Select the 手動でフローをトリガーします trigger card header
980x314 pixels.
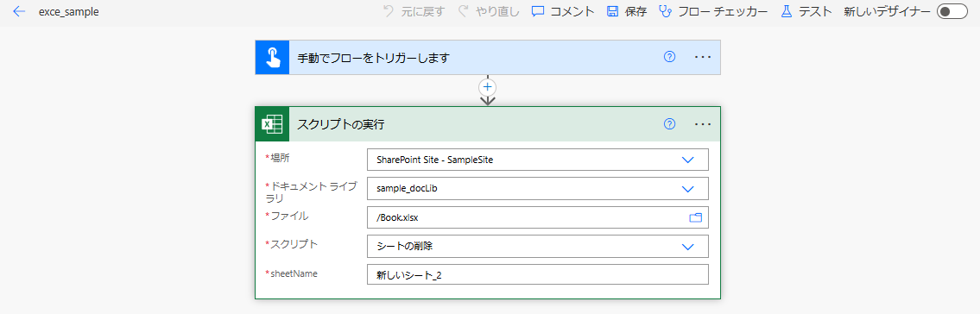coord(488,58)
